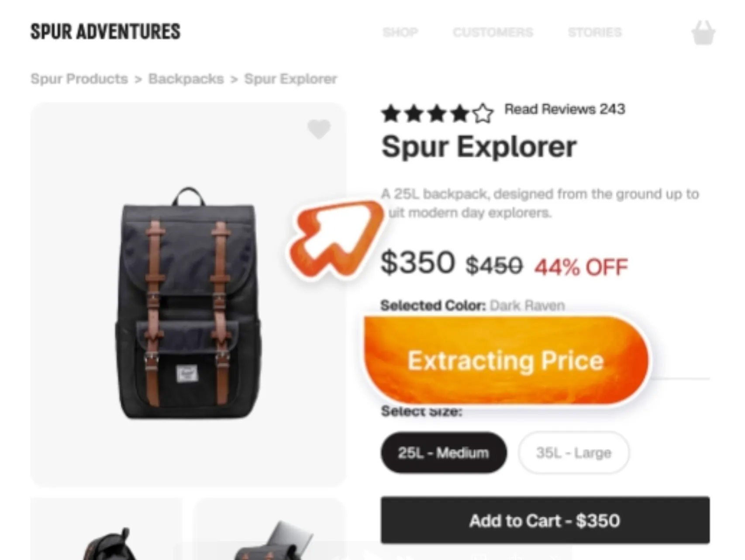The image size is (745, 560).
Task: Click Add to Cart - $350
Action: click(x=545, y=520)
